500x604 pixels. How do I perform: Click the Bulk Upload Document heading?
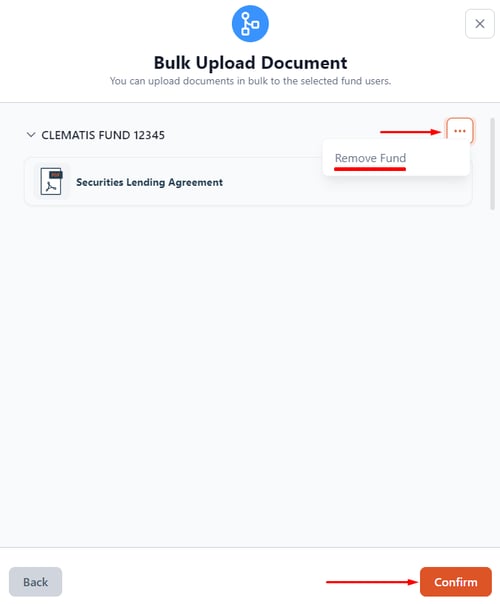click(250, 63)
